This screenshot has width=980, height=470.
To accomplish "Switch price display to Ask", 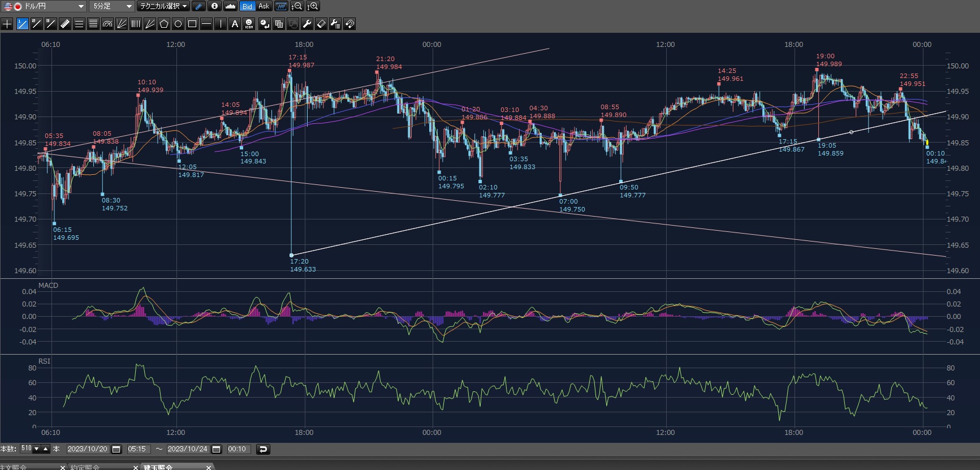I will [x=264, y=6].
